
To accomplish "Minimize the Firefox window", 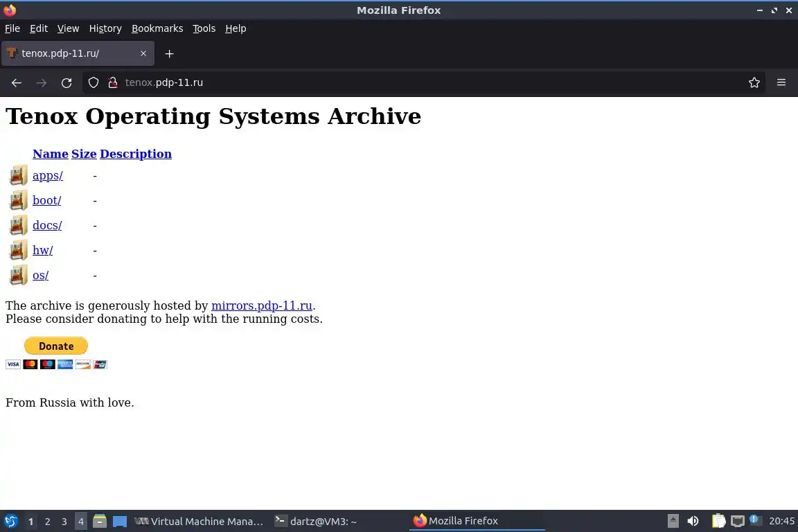I will [759, 10].
